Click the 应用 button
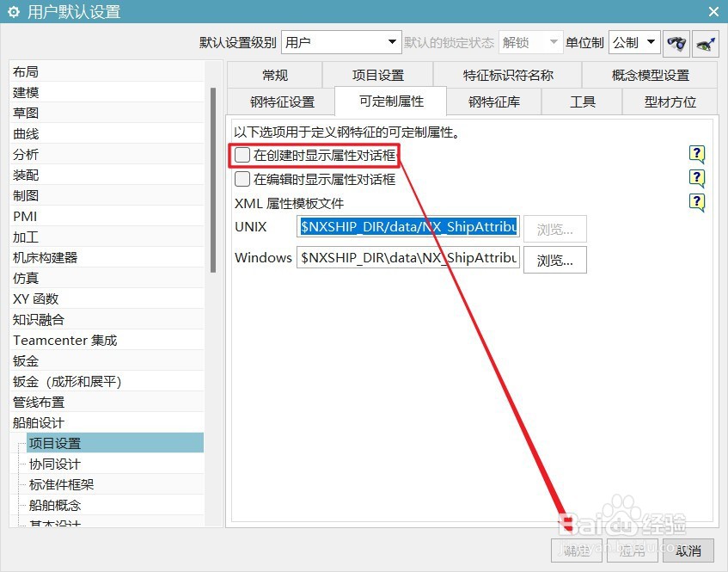This screenshot has height=572, width=728. click(632, 551)
